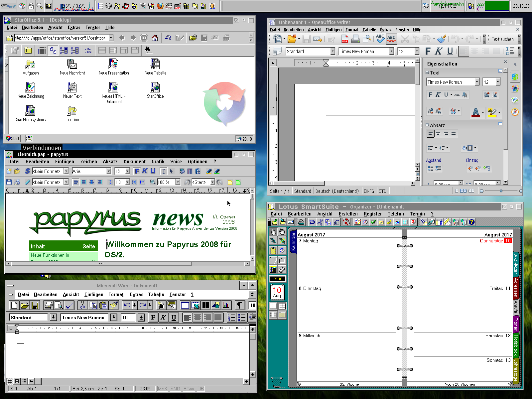Toggle italic K in Papyrus toolbar
This screenshot has height=399, width=532.
(145, 171)
